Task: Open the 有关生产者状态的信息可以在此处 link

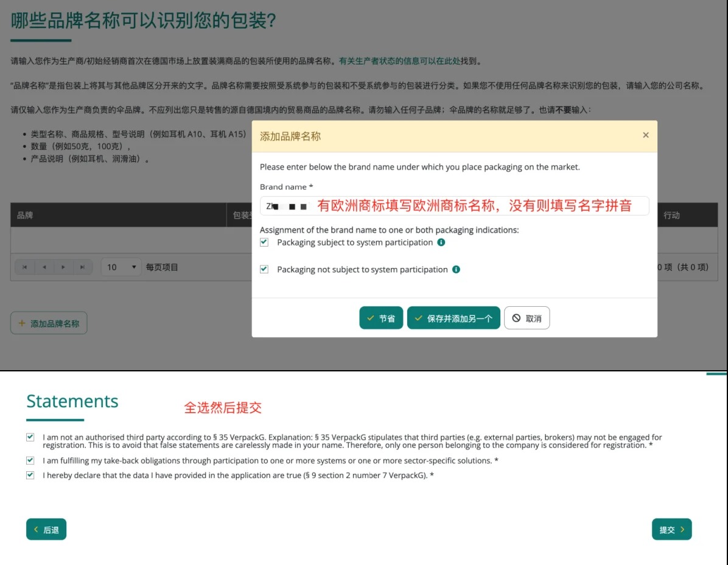Action: click(399, 61)
